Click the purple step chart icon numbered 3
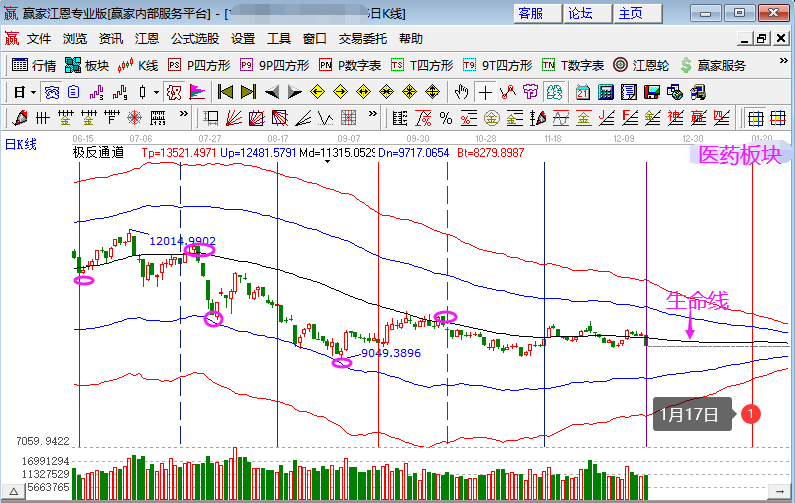The image size is (795, 503). tap(96, 92)
